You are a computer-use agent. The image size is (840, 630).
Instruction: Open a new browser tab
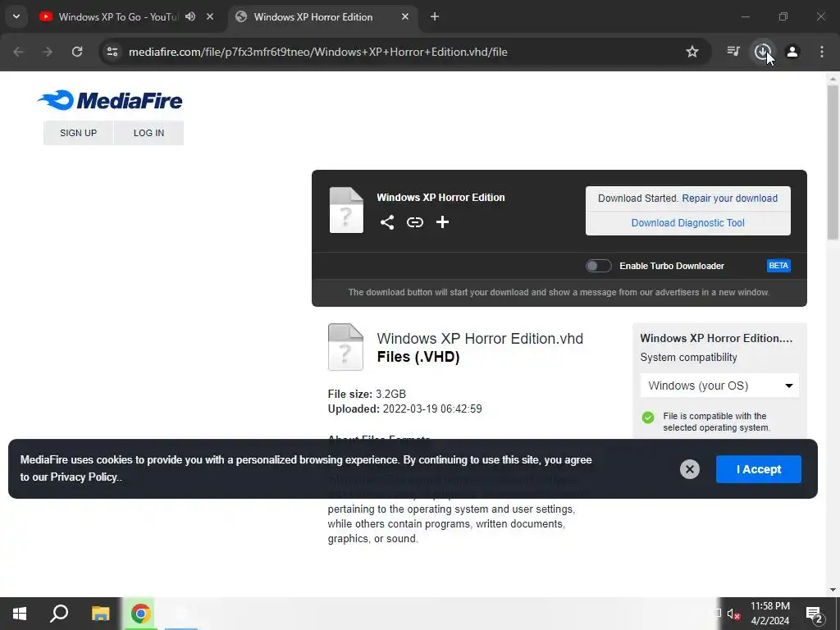point(435,16)
